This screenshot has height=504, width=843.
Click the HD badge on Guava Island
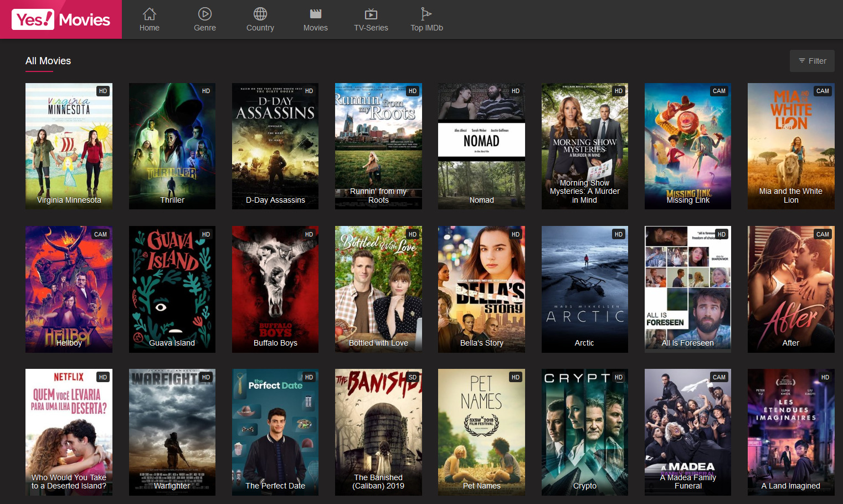pos(206,234)
